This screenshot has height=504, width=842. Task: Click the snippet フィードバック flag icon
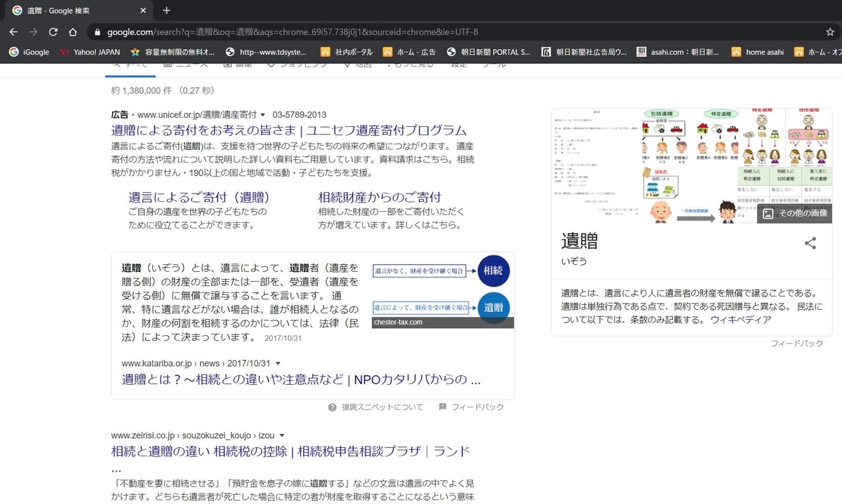point(443,407)
